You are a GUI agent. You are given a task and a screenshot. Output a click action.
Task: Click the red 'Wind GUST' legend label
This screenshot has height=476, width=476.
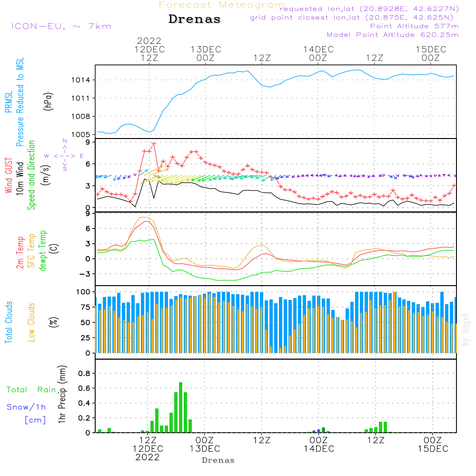(9, 176)
